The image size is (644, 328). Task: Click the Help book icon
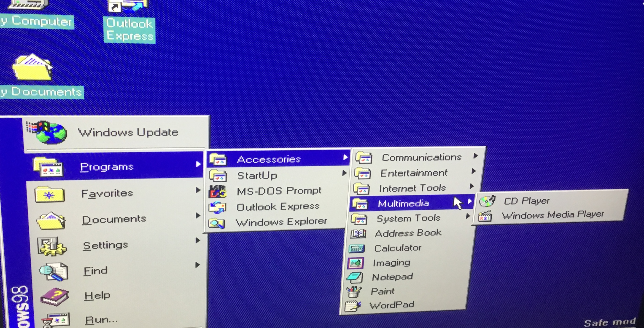click(x=55, y=296)
